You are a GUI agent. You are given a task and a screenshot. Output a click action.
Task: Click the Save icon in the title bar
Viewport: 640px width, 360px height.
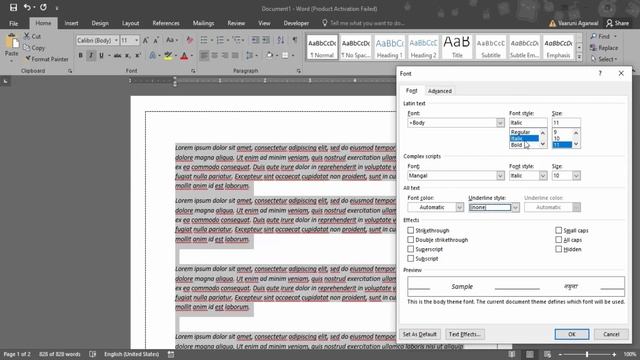pyautogui.click(x=13, y=7)
